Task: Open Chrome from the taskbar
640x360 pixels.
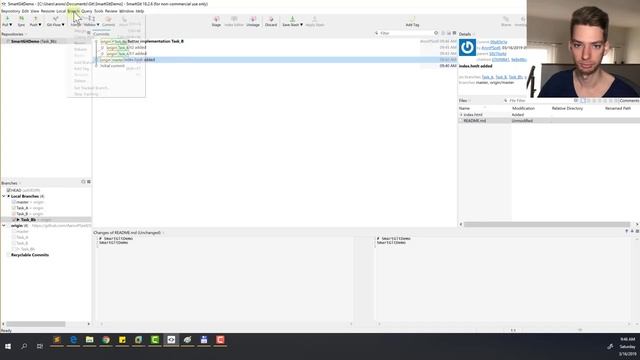Action: [x=106, y=340]
